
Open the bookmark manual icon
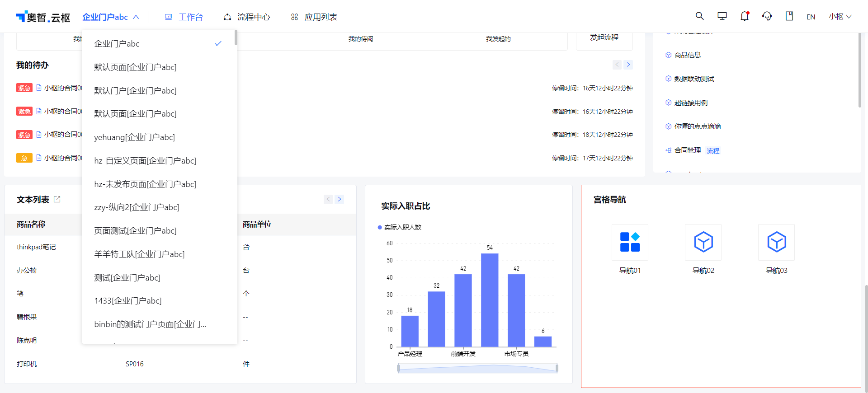click(x=789, y=16)
